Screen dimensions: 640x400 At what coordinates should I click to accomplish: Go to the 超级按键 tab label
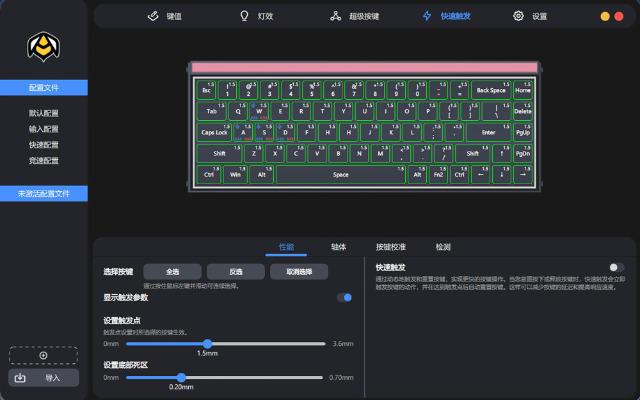click(x=364, y=16)
